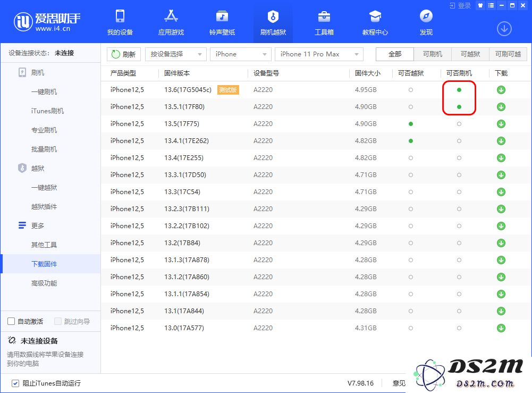Select the 可刷机 filter tab
The width and height of the screenshot is (532, 393).
(x=433, y=54)
